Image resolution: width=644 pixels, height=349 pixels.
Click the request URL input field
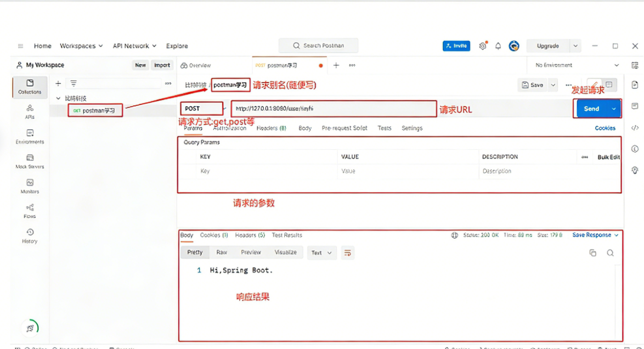click(334, 109)
